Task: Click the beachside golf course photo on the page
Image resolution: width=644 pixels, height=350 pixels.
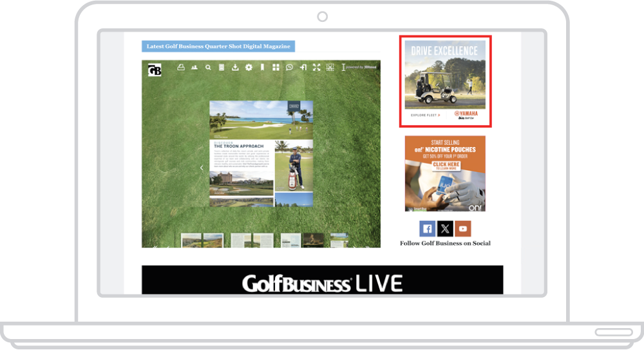Action: coord(261,120)
